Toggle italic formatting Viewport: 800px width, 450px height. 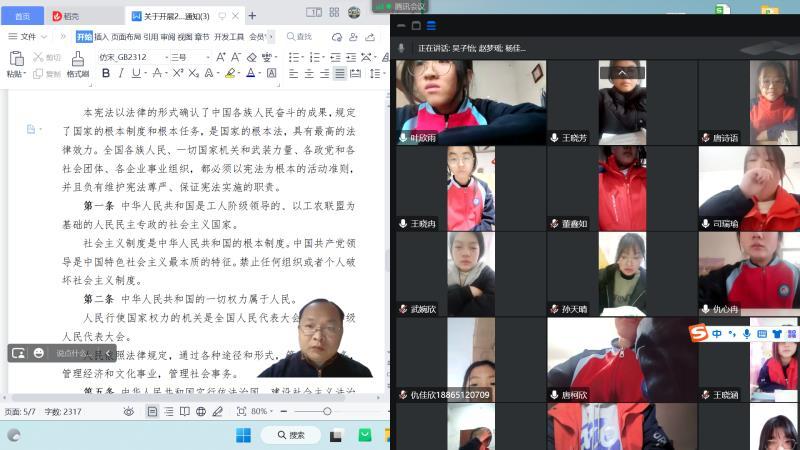pos(121,73)
